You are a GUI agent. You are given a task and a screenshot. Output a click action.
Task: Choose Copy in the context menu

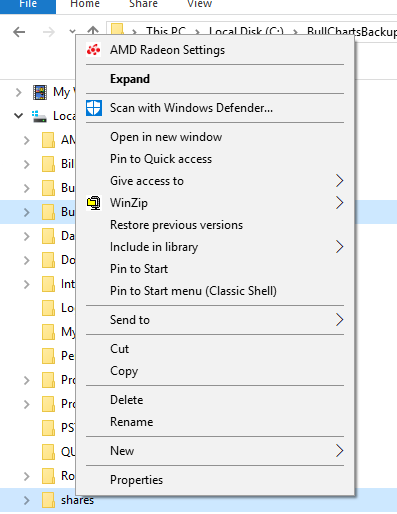(215, 371)
